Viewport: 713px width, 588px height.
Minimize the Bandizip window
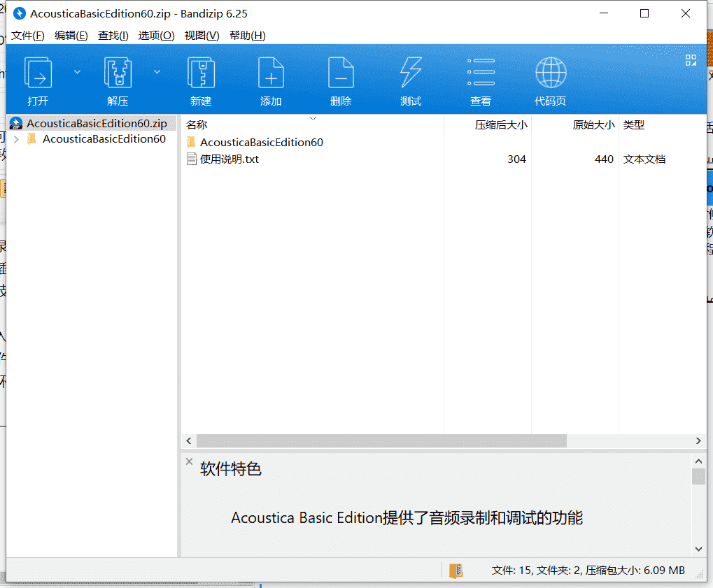(x=604, y=13)
